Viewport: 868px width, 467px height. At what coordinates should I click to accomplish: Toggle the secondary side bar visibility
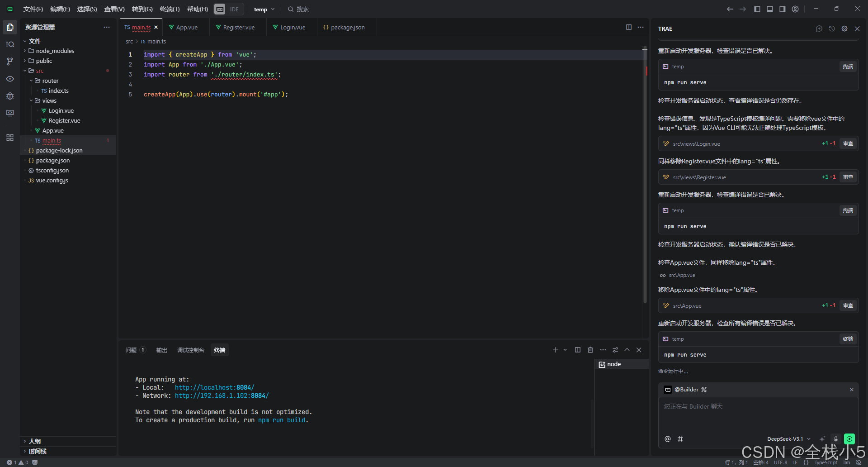(x=783, y=9)
